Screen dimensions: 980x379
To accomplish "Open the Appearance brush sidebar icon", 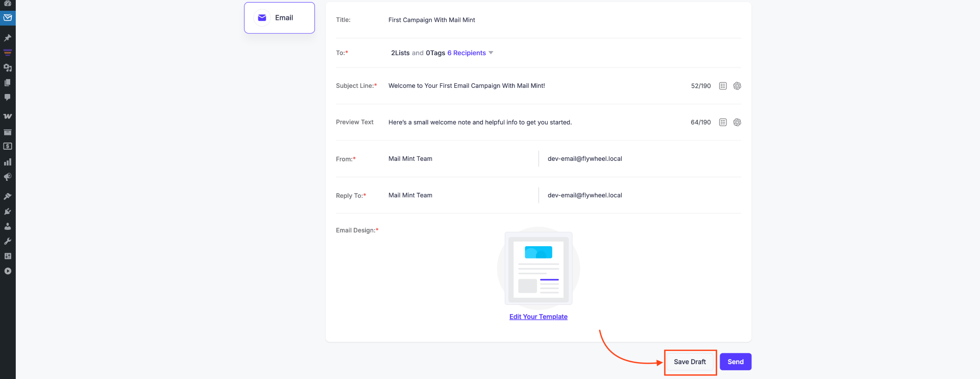I will pos(8,196).
